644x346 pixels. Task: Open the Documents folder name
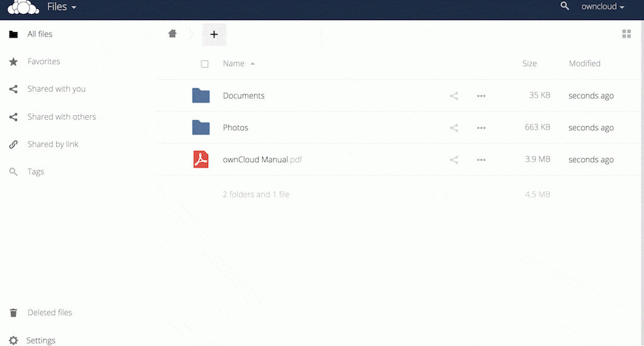[243, 96]
